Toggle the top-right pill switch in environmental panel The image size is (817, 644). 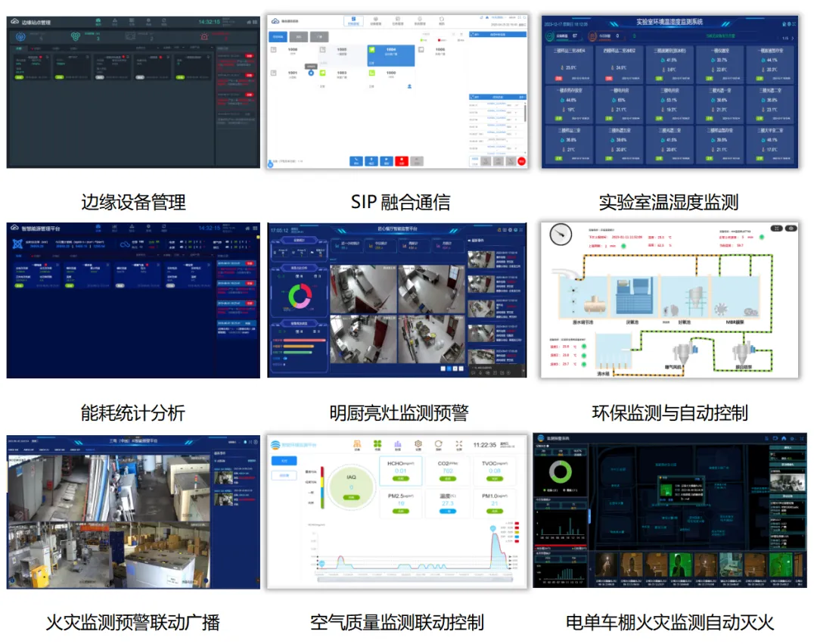click(x=791, y=228)
